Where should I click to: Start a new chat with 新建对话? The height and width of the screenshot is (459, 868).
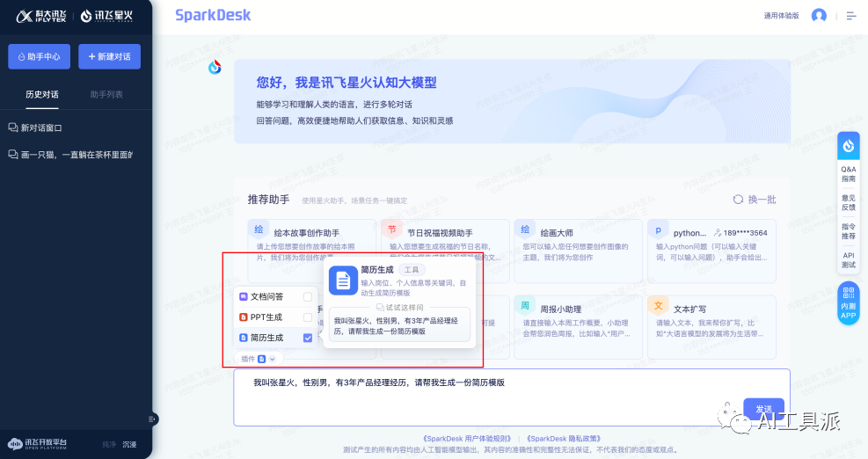(109, 56)
